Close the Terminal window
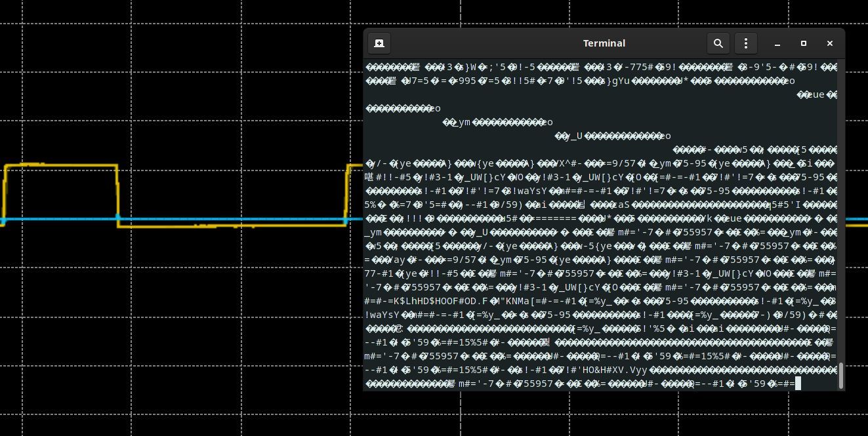The image size is (868, 436). [x=830, y=43]
